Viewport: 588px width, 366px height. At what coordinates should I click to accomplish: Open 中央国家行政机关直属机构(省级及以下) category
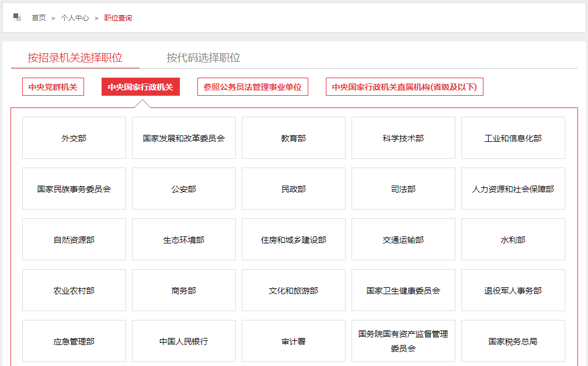(x=405, y=86)
